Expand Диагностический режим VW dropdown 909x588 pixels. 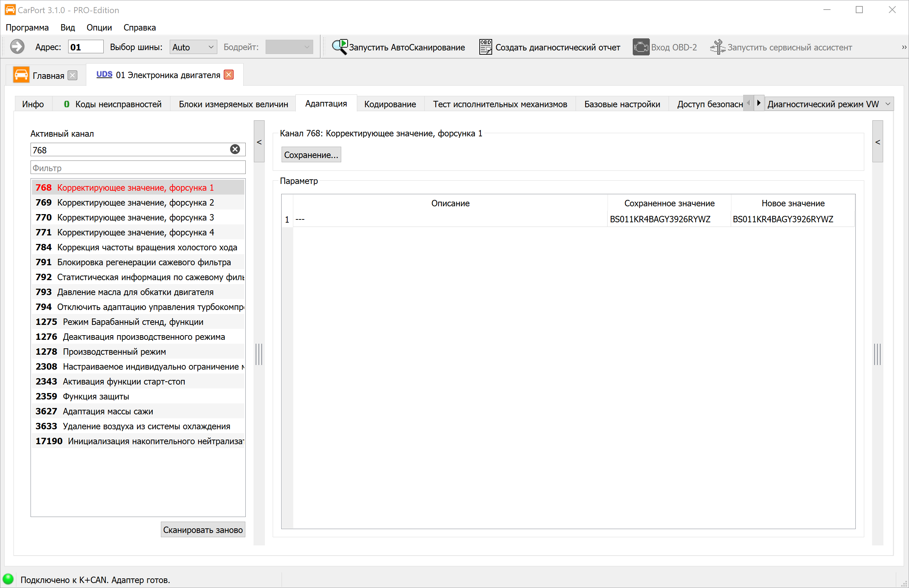click(829, 104)
